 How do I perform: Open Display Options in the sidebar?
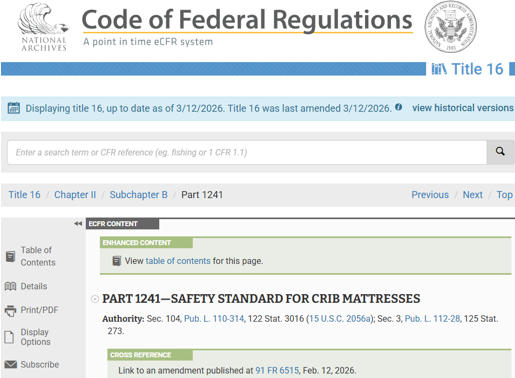tap(35, 337)
